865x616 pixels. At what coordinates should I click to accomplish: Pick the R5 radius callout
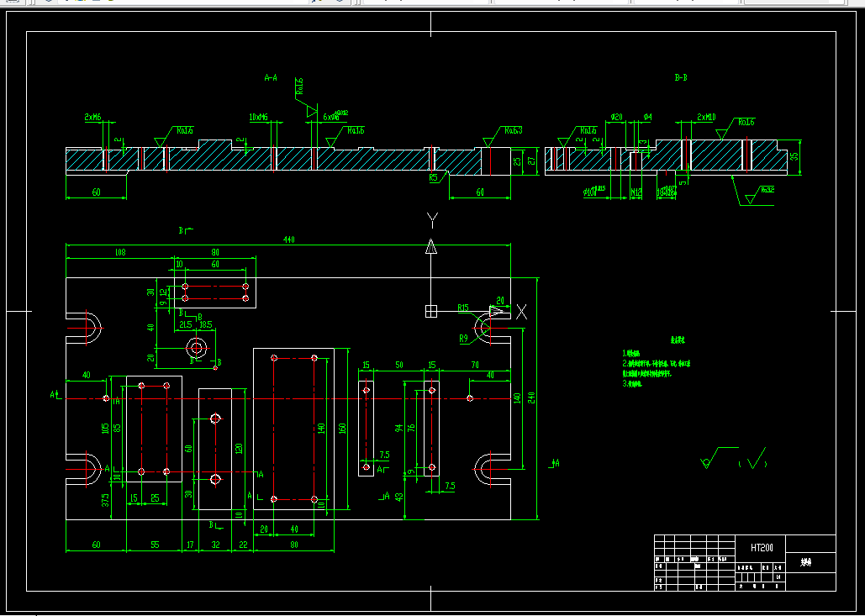point(434,177)
